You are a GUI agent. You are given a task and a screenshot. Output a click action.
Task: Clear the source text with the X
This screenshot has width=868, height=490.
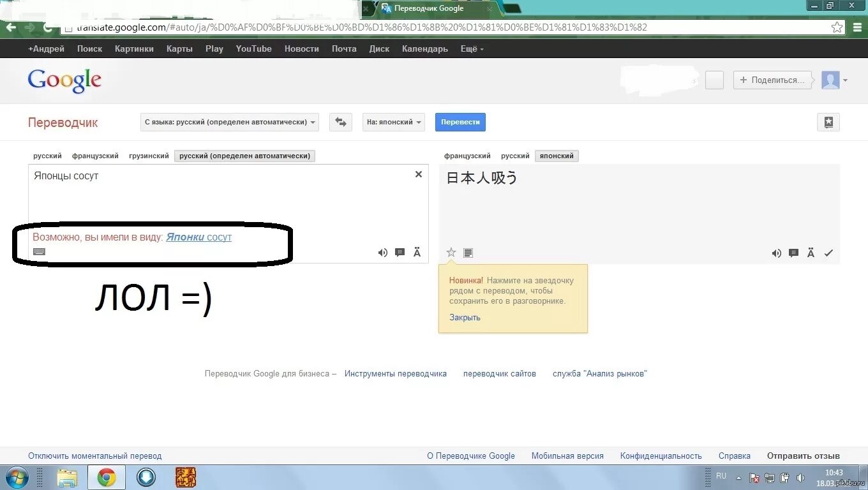click(419, 174)
